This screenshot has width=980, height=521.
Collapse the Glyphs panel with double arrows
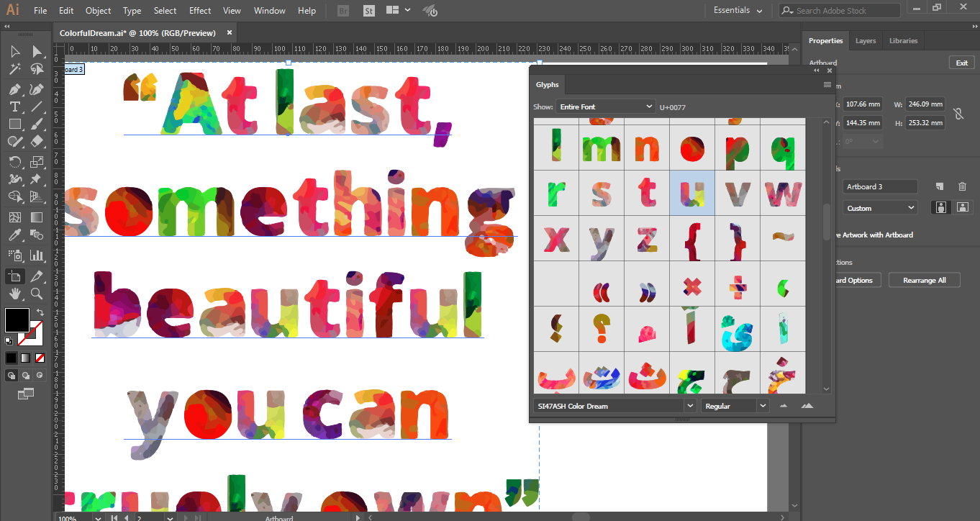pos(817,71)
